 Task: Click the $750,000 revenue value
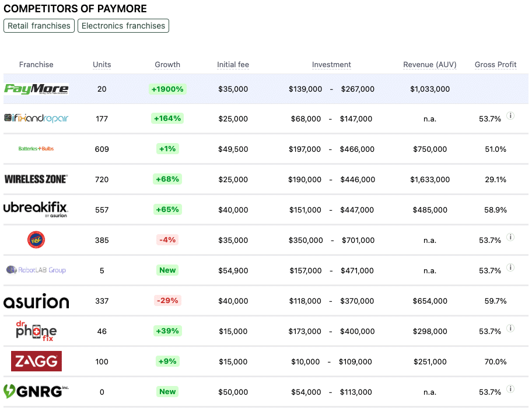tap(430, 149)
